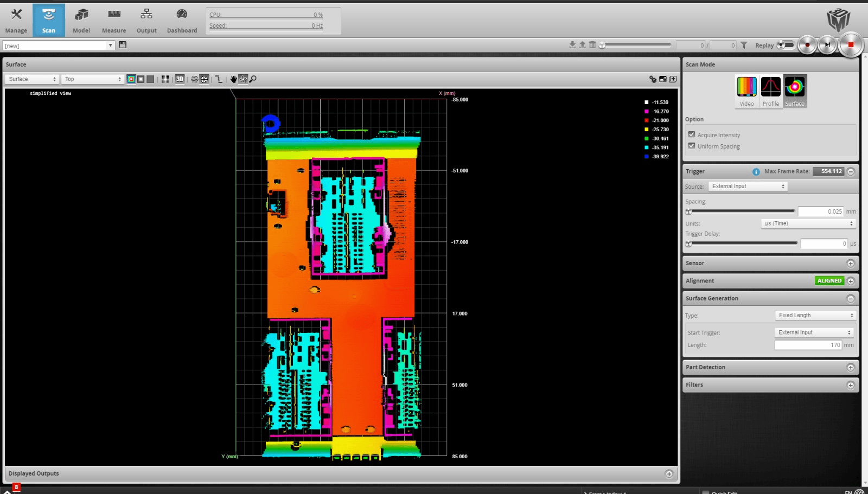Open the Dashboard page
Viewport: 868px width, 494px height.
pyautogui.click(x=182, y=21)
